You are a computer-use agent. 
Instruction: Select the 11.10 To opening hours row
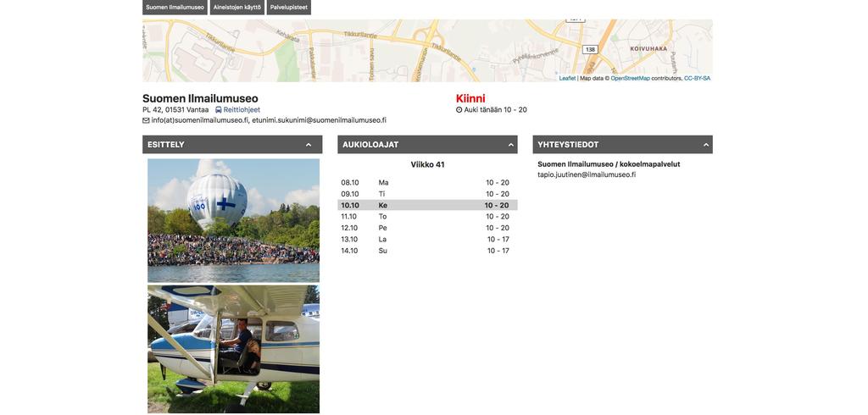[427, 217]
